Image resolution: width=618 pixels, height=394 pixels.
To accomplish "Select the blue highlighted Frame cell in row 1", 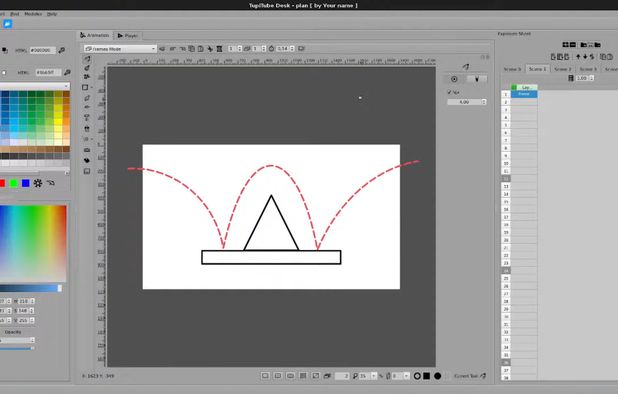I will 524,94.
